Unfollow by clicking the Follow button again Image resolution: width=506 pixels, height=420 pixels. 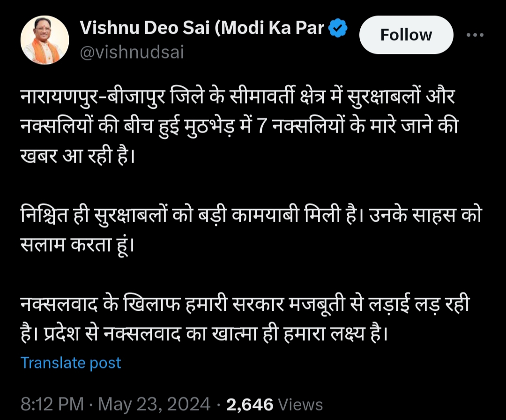pos(406,34)
